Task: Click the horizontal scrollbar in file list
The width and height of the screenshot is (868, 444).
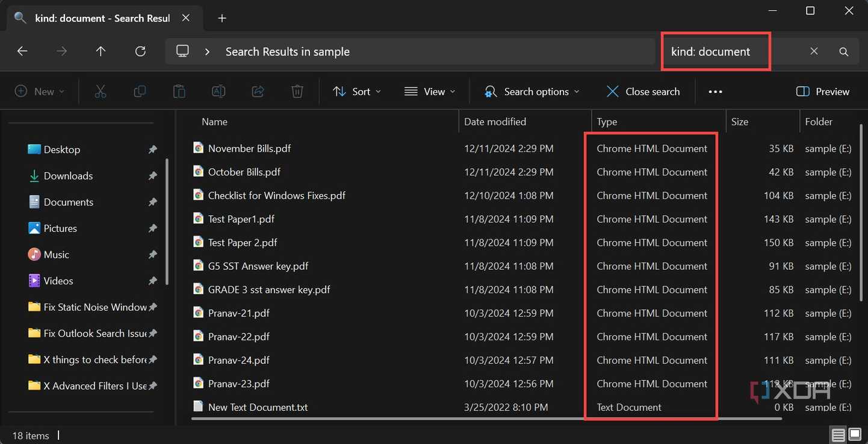Action: pyautogui.click(x=486, y=418)
